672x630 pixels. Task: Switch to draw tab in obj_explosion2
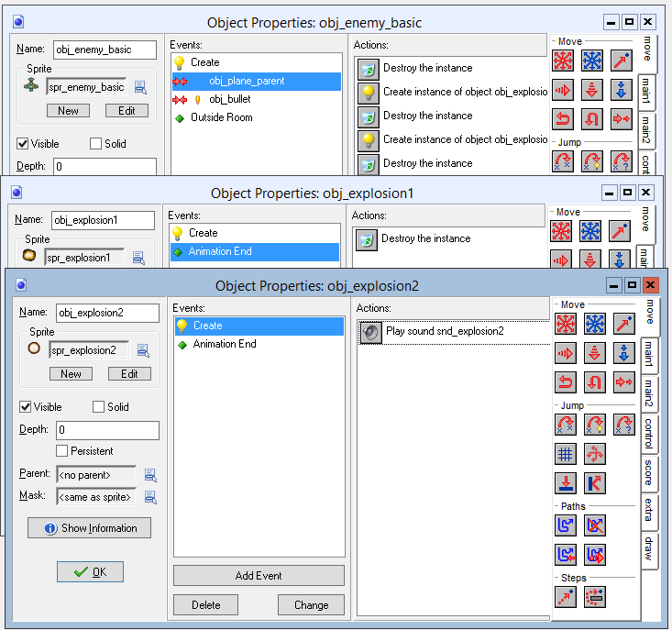click(x=649, y=549)
